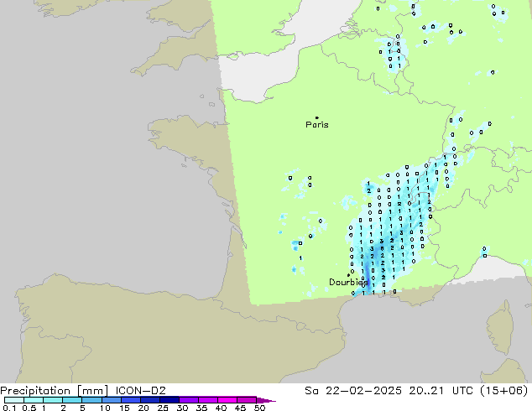Viewport: 532px width, 411px height.
Task: Pick the medium blue 10 mm legend color
Action: (x=111, y=400)
